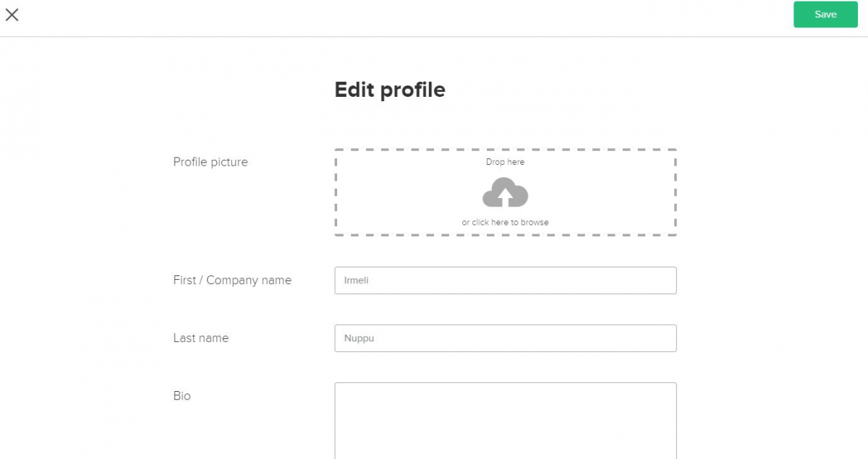Screen dimensions: 868x459
Task: Click the "Irmeli" placeholder text
Action: [x=357, y=280]
